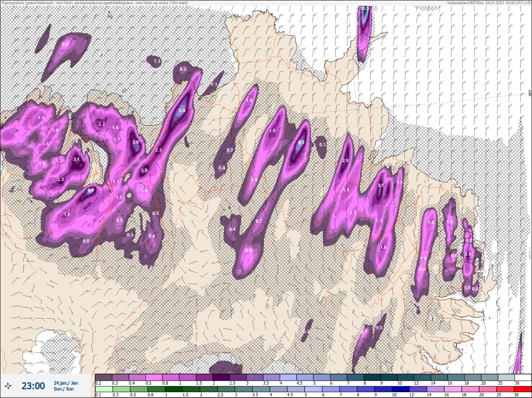
Task: Click the 1.9 precipitation value on map
Action: [272, 130]
